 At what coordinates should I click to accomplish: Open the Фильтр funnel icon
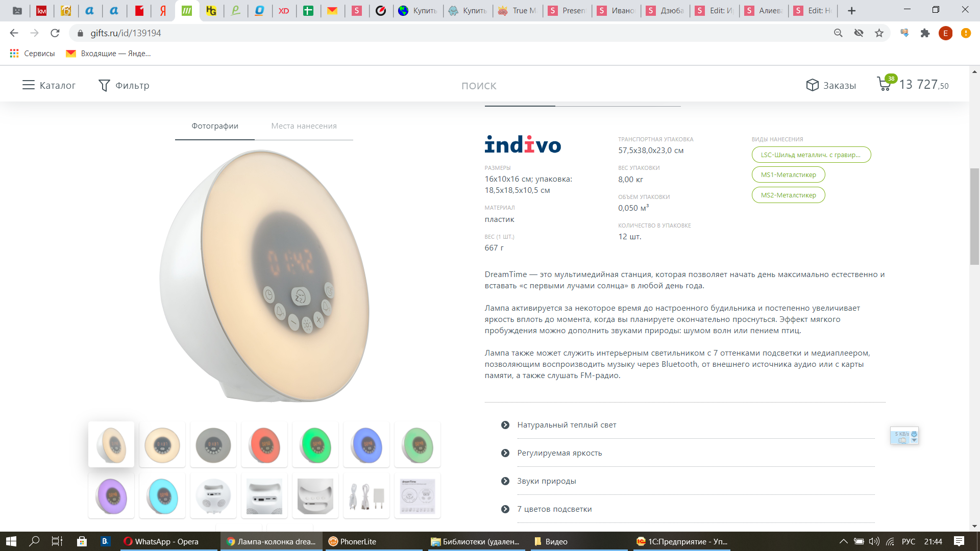104,85
